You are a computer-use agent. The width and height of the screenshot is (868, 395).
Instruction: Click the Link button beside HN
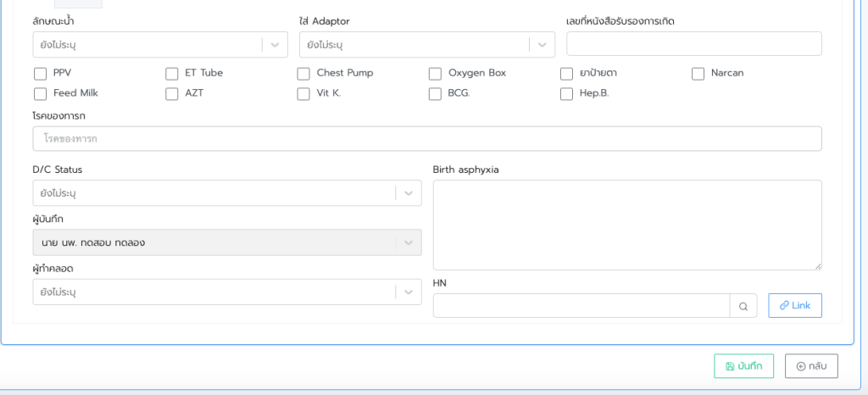pyautogui.click(x=794, y=305)
